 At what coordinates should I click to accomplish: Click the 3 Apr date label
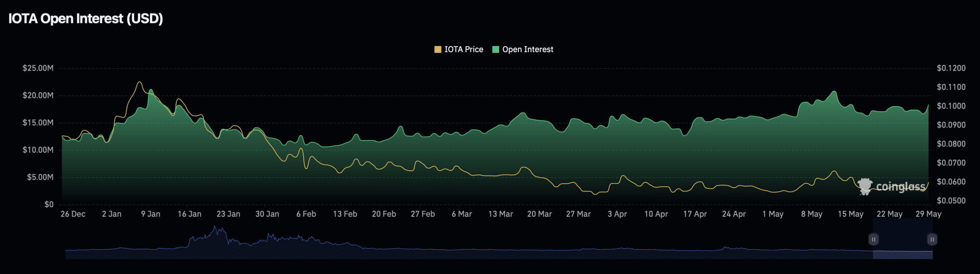tap(617, 214)
